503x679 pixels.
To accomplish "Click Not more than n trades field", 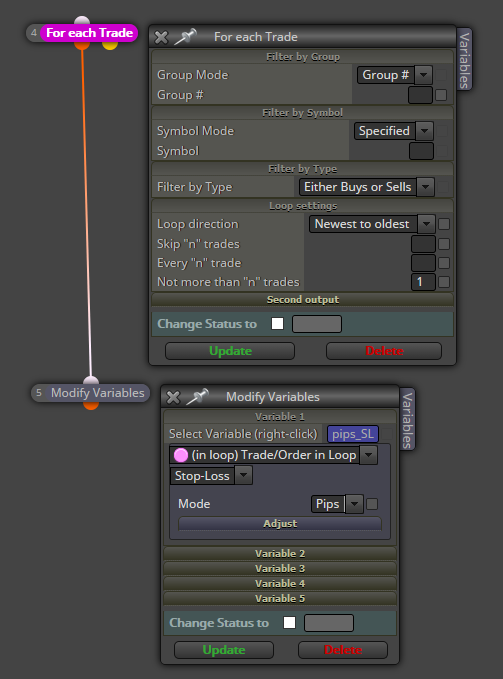I will (x=423, y=282).
